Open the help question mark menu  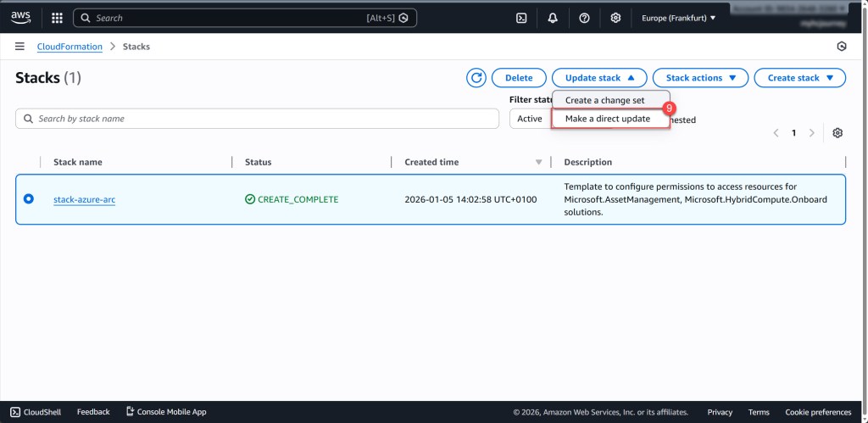coord(584,18)
